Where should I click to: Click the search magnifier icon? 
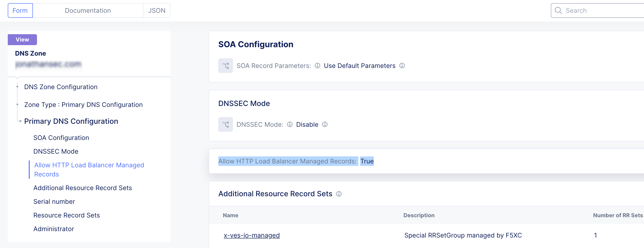[558, 10]
